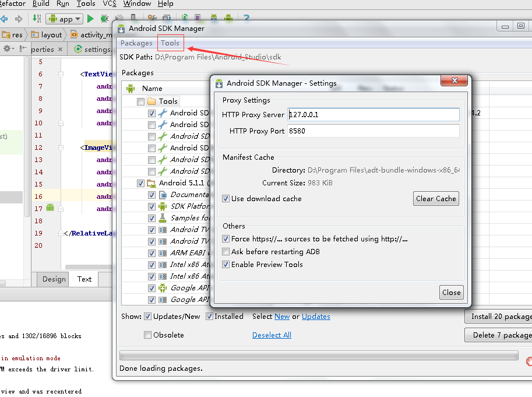
Task: Click the Deselect All link
Action: click(x=272, y=335)
